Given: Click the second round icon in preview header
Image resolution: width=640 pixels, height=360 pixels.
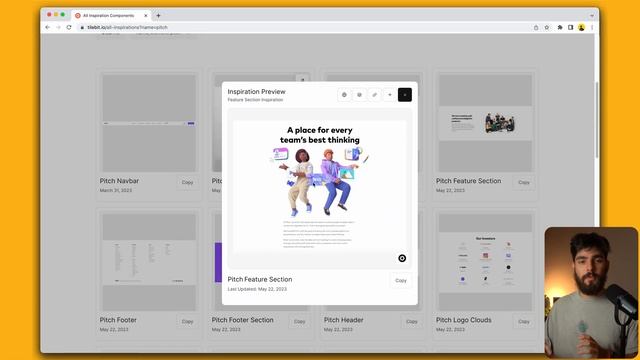Looking at the screenshot, I should coord(359,95).
